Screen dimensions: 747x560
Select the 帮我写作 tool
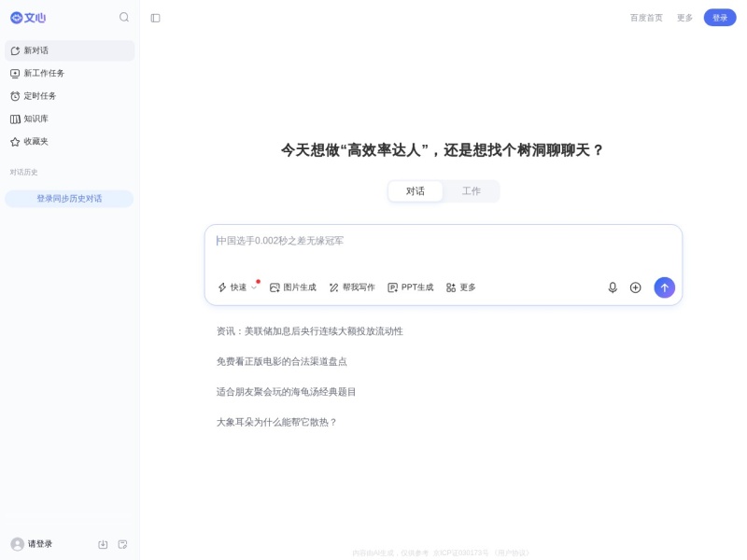pos(352,287)
